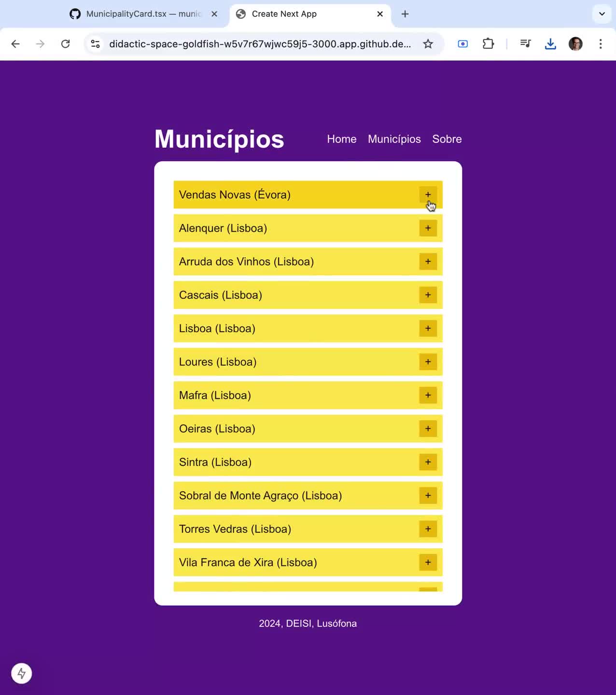Expand the Alenquer (Lisboa) plus button

(x=428, y=228)
